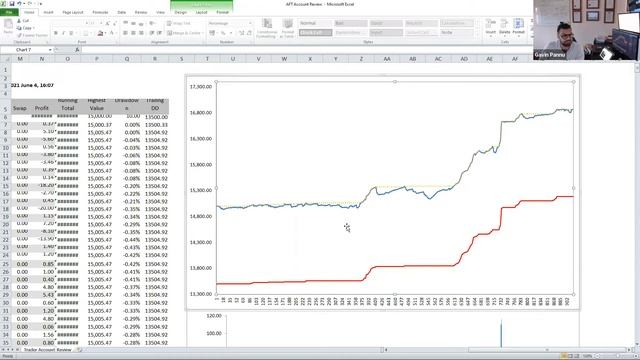This screenshot has height=360, width=640.
Task: Click the Accounting Number Format icon
Action: [x=212, y=33]
